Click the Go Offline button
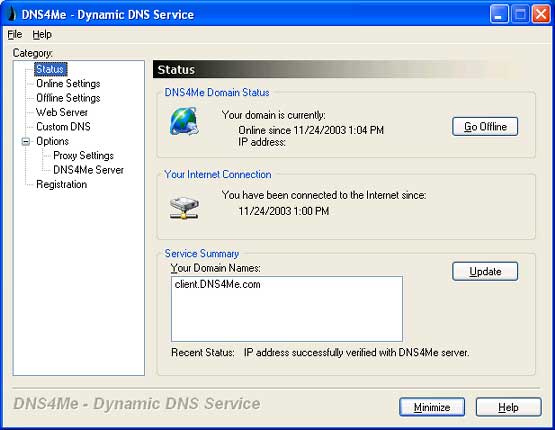This screenshot has height=430, width=555. coord(485,127)
